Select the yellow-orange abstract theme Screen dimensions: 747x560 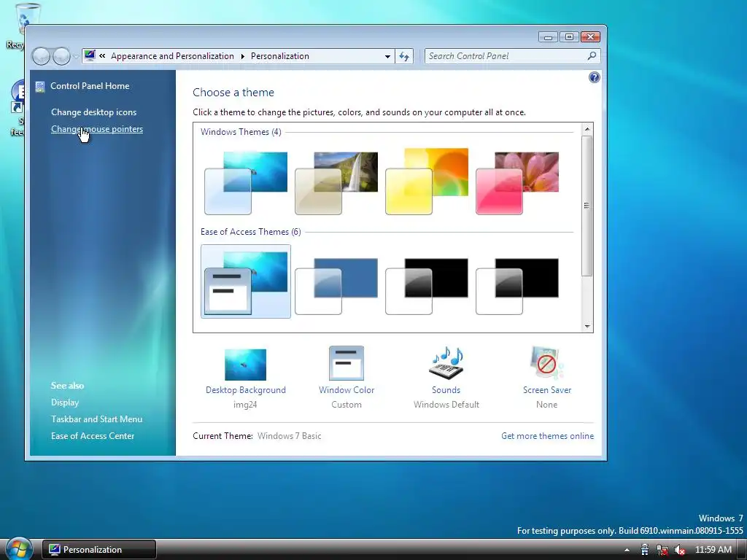click(427, 181)
